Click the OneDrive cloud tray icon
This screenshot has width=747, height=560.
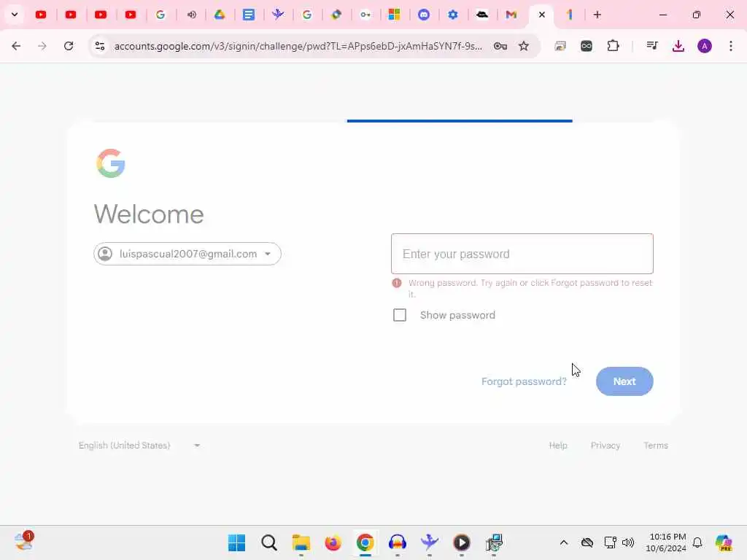tap(587, 542)
